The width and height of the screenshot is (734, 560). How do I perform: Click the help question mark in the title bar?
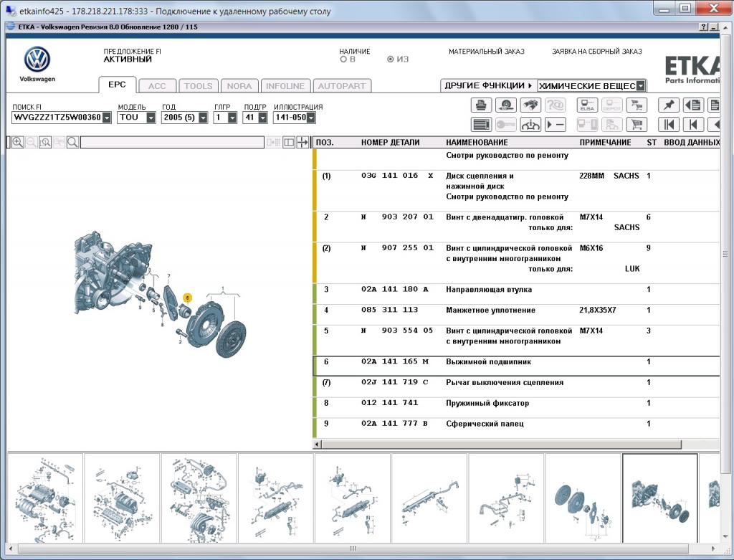704,27
